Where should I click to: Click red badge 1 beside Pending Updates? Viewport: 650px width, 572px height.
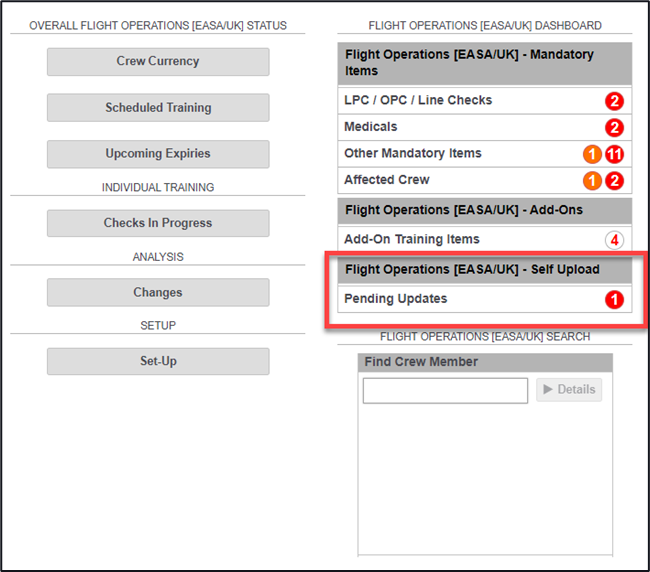pos(614,299)
